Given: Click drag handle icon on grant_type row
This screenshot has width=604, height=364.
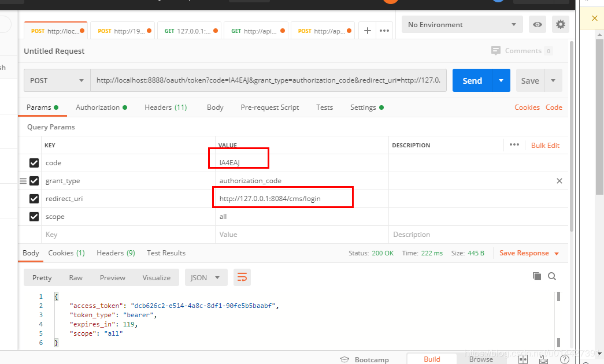Looking at the screenshot, I should click(x=23, y=181).
